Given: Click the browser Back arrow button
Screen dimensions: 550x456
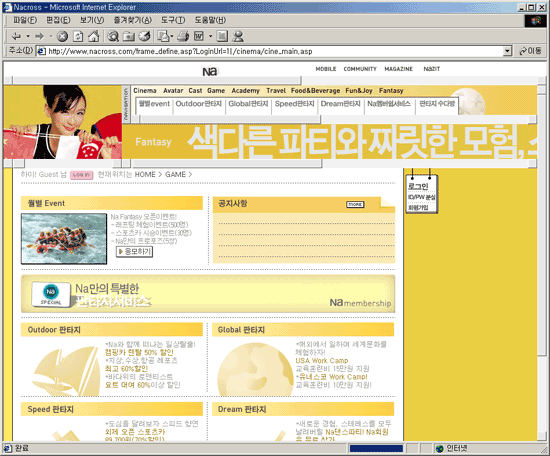Looking at the screenshot, I should click(x=16, y=36).
